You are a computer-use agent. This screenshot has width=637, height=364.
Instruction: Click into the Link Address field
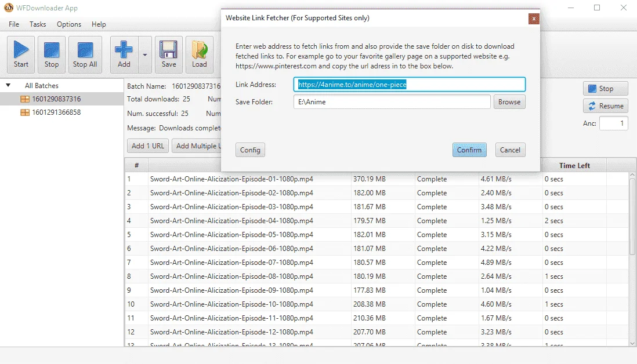[x=410, y=85]
